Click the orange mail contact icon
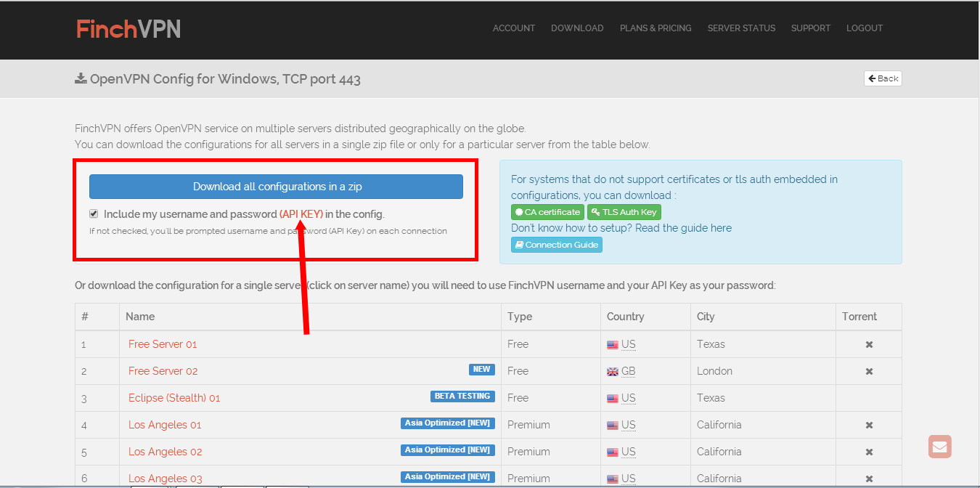Screen dimensions: 980x488 (x=940, y=447)
